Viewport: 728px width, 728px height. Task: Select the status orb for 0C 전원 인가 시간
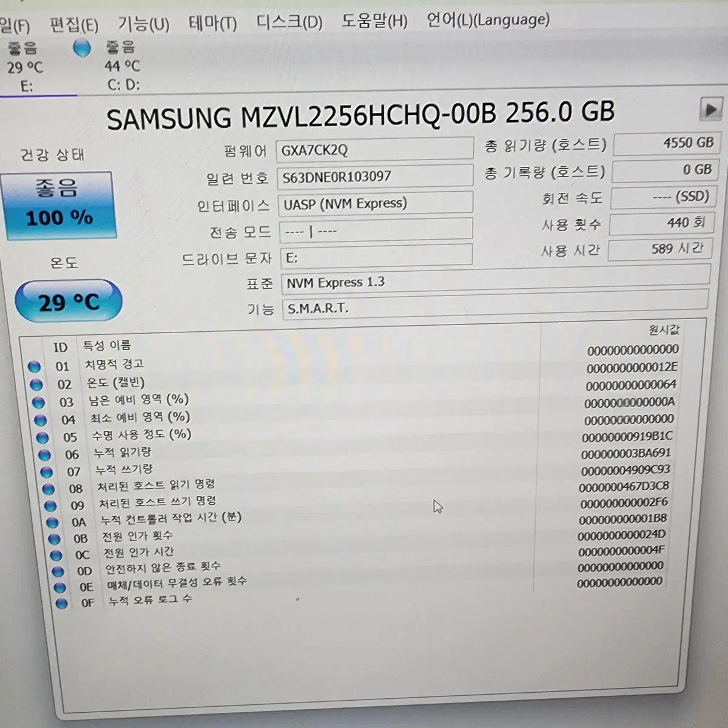click(x=56, y=555)
